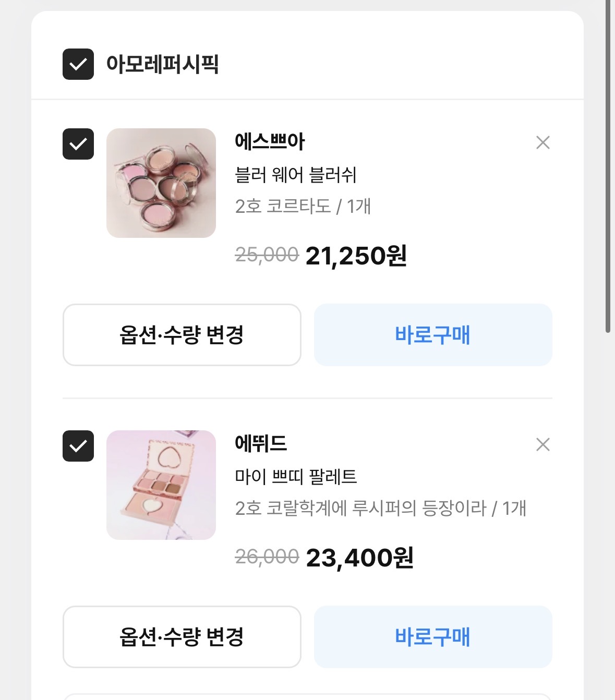Open the 마이 쁘띠 팔레트 product title
The width and height of the screenshot is (615, 700).
[296, 476]
